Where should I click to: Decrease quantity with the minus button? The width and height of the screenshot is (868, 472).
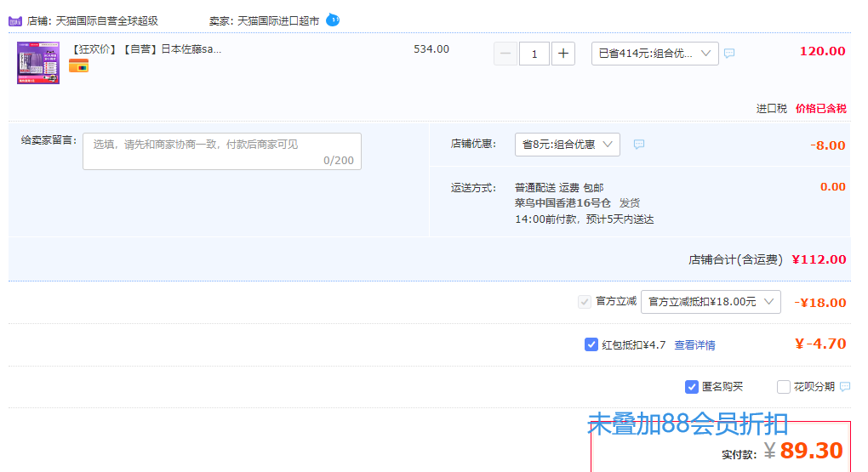[x=505, y=54]
